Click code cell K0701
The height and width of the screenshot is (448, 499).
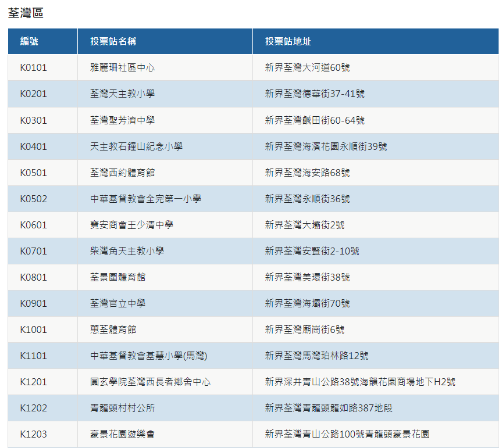pyautogui.click(x=33, y=251)
